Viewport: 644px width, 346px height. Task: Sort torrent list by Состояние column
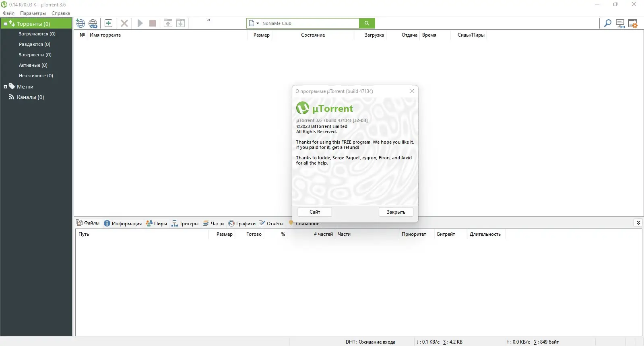(313, 35)
